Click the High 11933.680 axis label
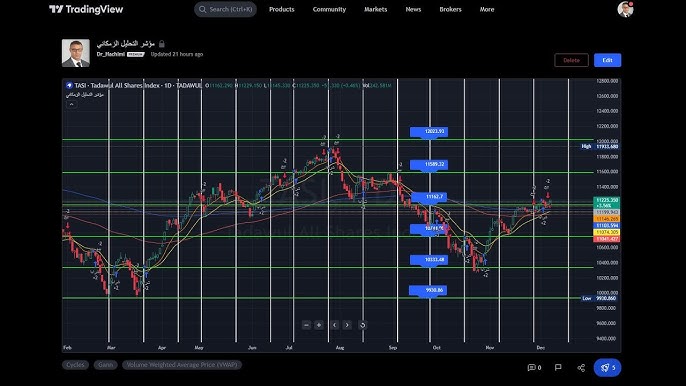 (600, 147)
